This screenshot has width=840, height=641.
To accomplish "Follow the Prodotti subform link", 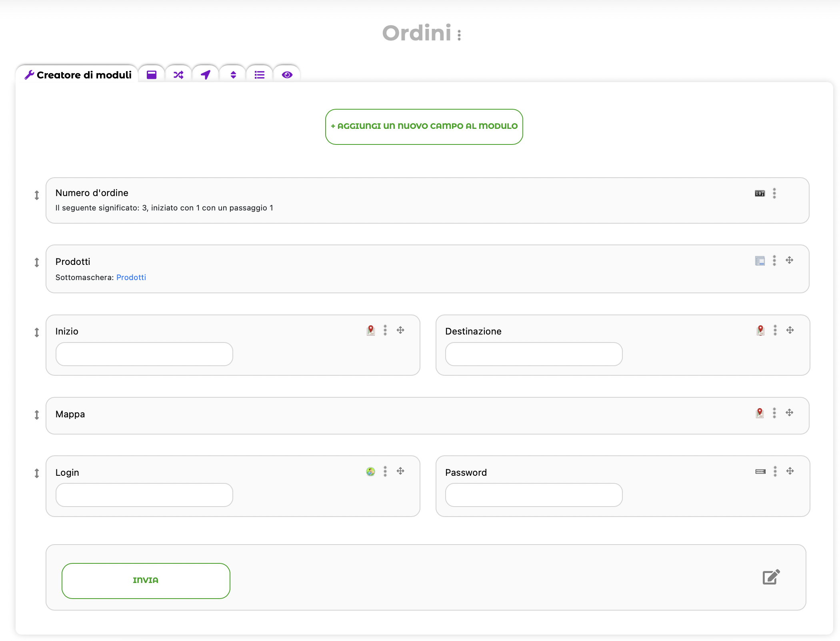I will pos(131,277).
